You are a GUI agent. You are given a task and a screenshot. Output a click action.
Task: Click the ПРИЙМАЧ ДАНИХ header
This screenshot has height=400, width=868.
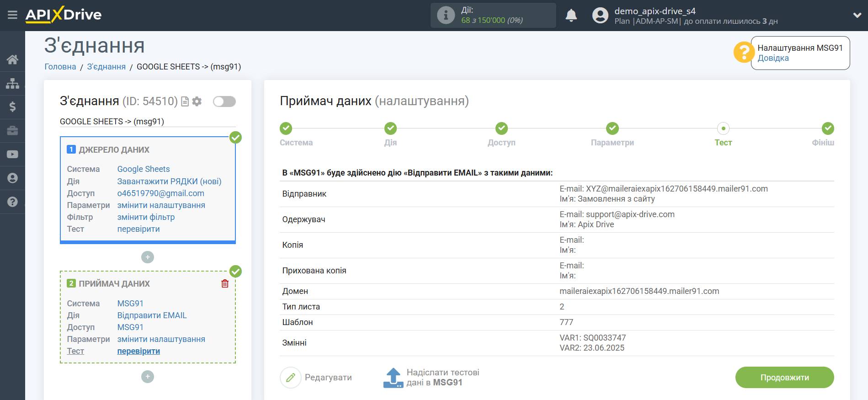tap(114, 284)
